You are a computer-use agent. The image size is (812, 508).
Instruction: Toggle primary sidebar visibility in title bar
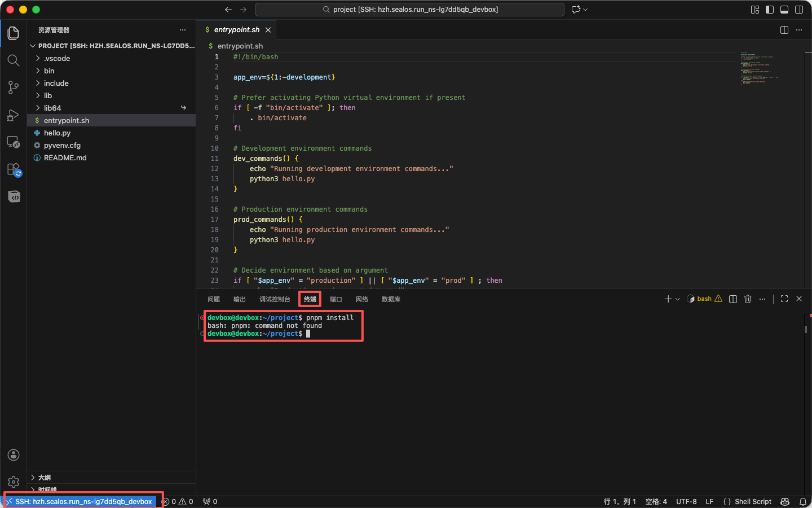pos(770,10)
